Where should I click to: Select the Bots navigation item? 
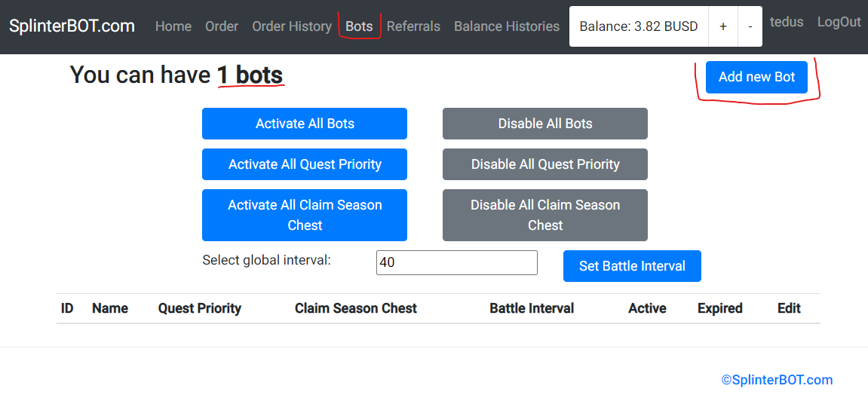pyautogui.click(x=359, y=26)
